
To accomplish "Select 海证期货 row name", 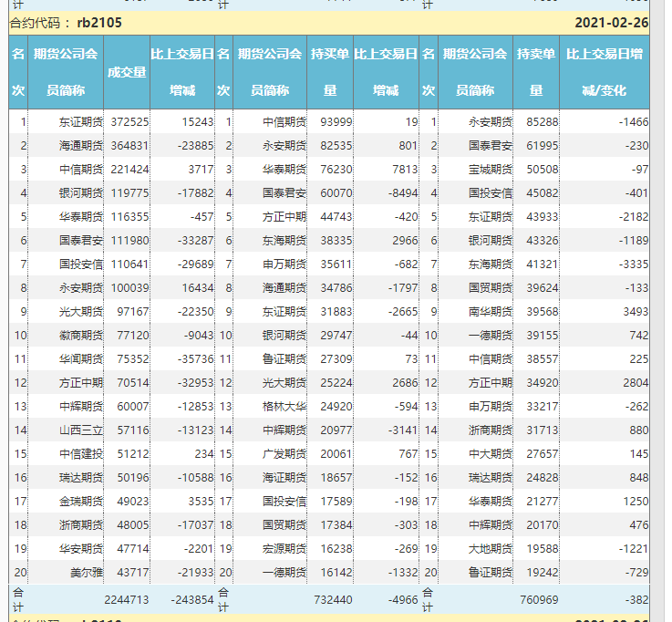I will (284, 478).
